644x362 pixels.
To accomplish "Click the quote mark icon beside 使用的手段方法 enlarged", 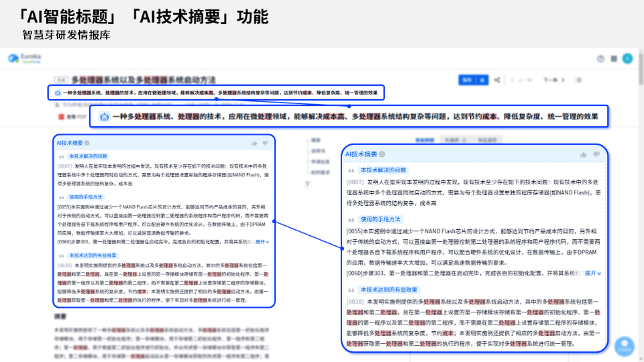I will pyautogui.click(x=351, y=220).
